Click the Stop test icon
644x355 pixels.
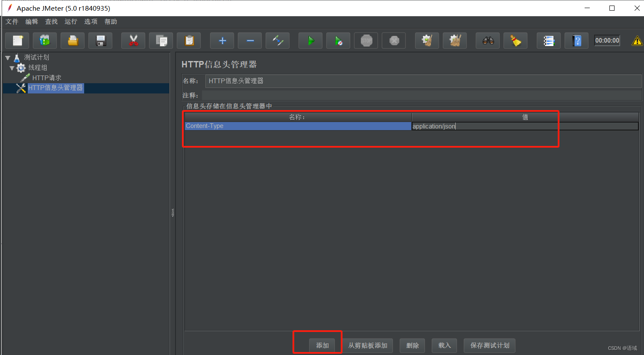click(x=366, y=41)
